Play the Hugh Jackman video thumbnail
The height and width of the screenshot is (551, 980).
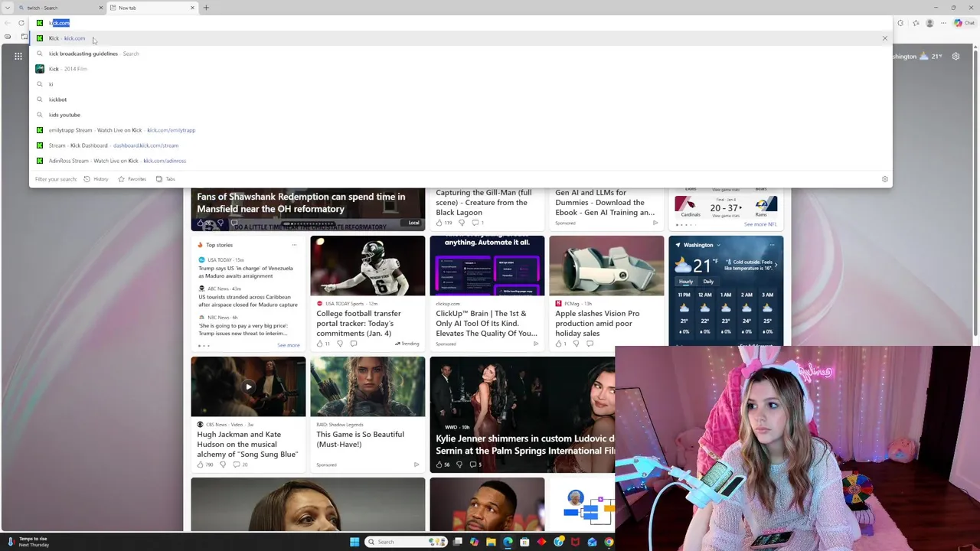click(248, 386)
